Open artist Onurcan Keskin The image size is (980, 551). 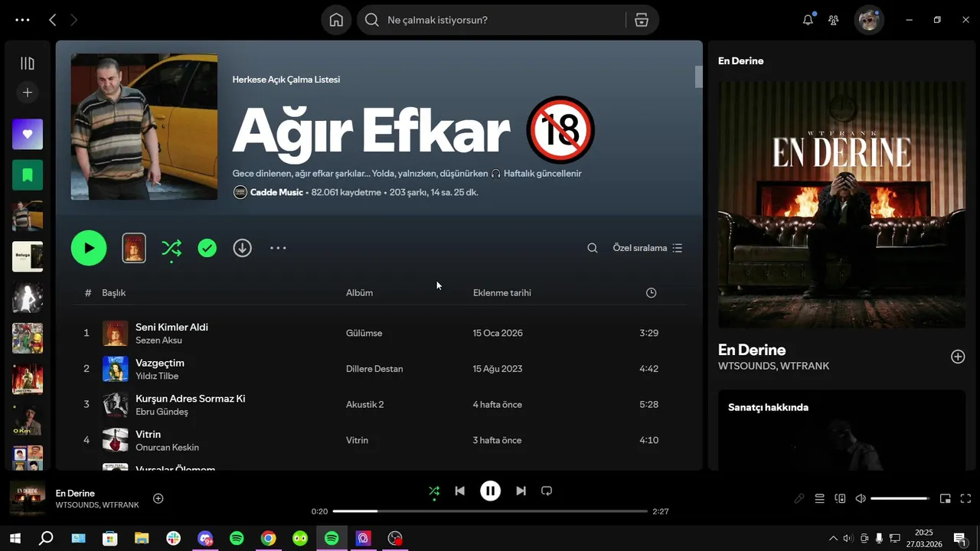167,447
